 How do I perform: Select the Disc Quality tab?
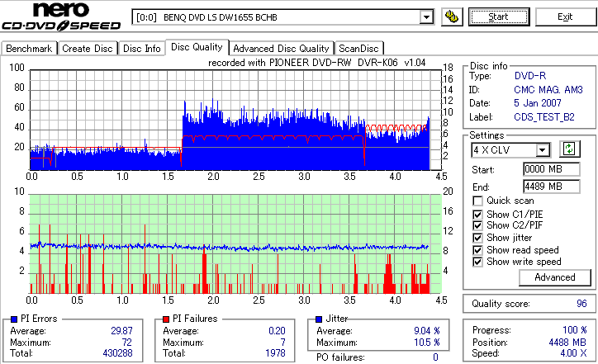(x=197, y=47)
